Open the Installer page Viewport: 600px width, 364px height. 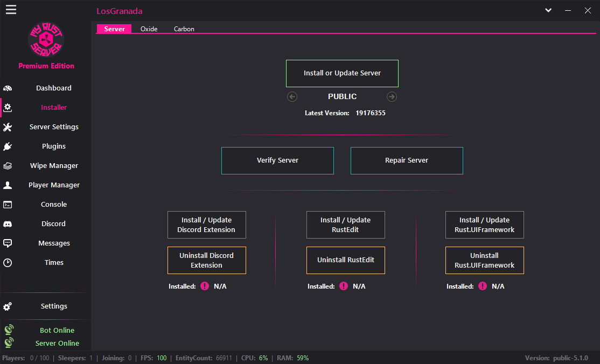click(53, 108)
